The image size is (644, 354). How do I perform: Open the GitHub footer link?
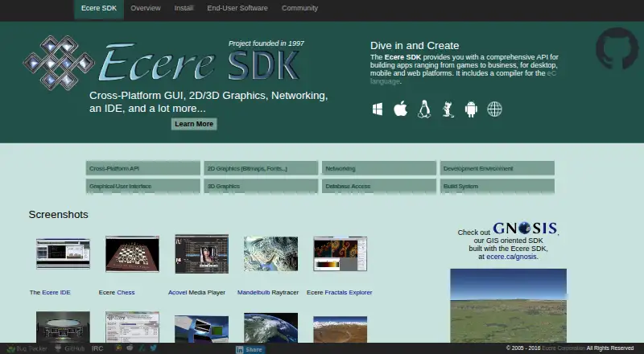(x=70, y=348)
